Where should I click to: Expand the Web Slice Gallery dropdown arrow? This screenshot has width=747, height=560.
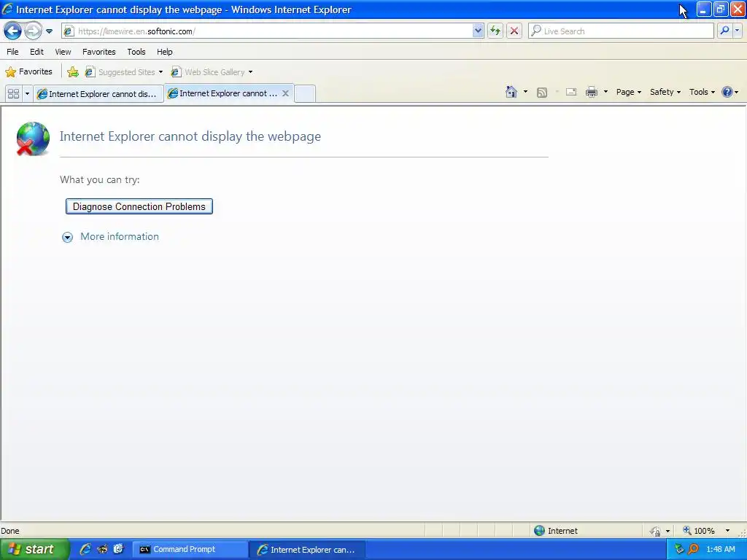[251, 72]
